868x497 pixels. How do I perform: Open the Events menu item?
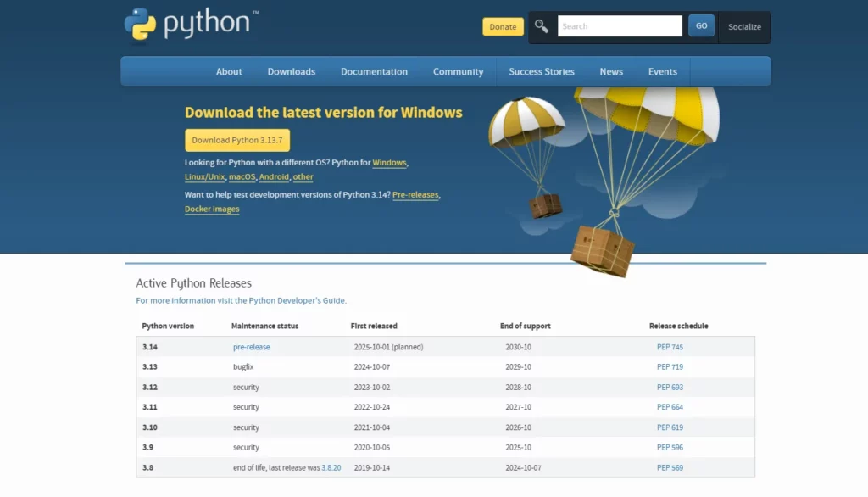(x=663, y=71)
